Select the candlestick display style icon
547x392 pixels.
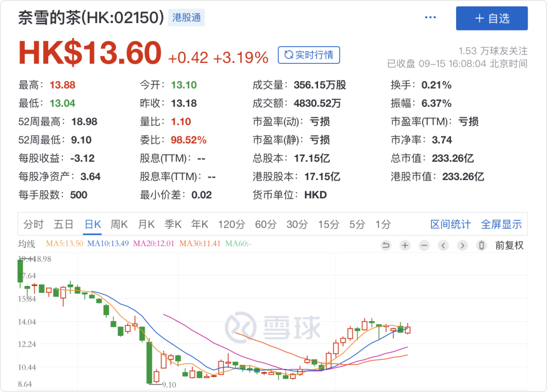click(x=481, y=245)
